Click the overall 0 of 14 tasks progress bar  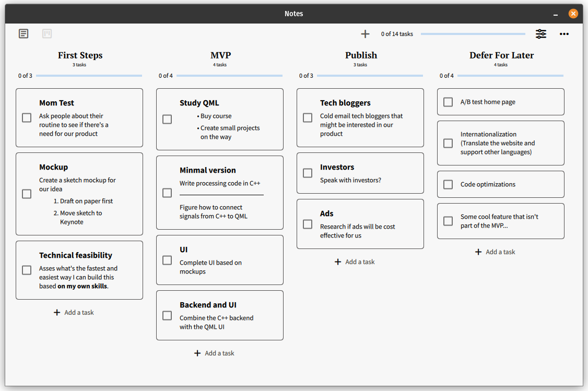click(473, 34)
